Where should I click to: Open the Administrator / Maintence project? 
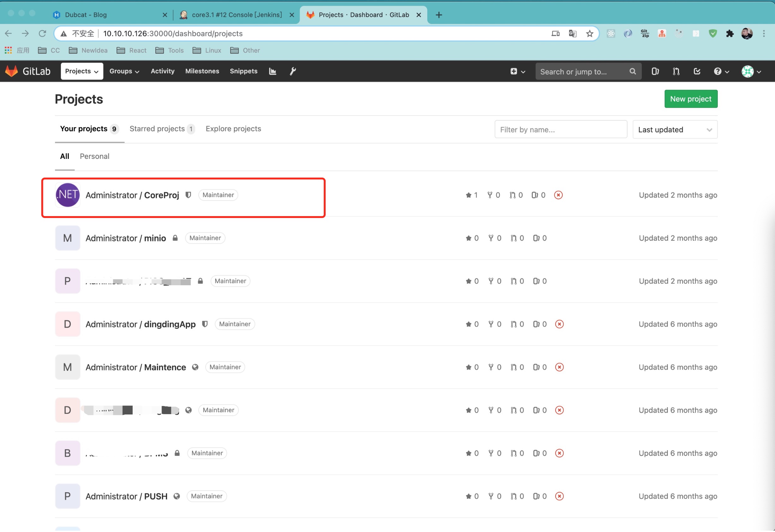point(136,367)
